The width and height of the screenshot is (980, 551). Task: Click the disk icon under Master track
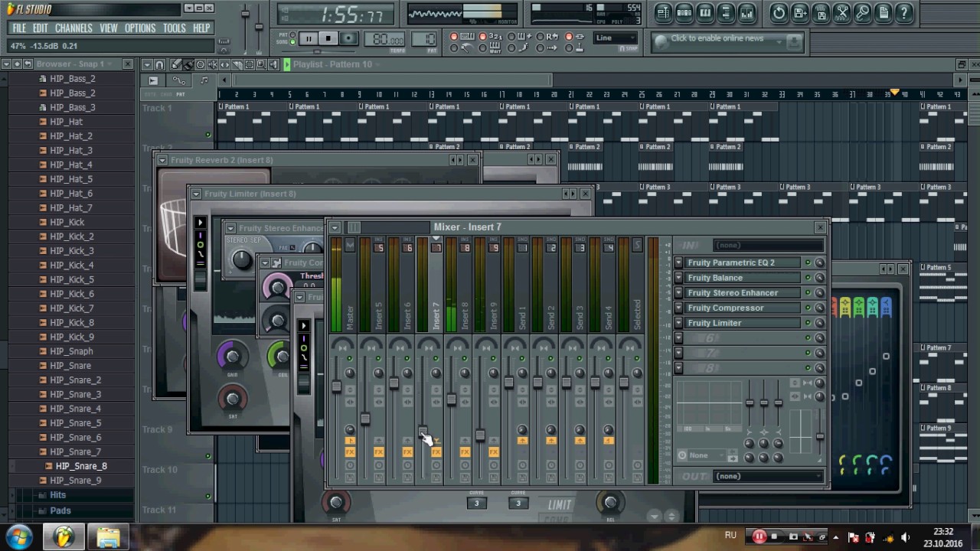click(x=350, y=478)
